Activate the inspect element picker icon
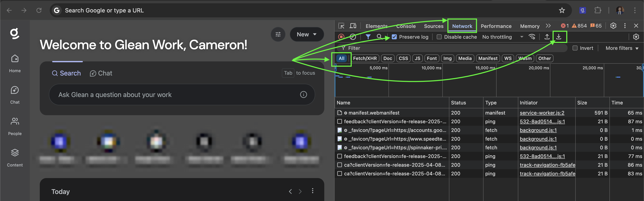This screenshot has height=201, width=644. point(341,26)
